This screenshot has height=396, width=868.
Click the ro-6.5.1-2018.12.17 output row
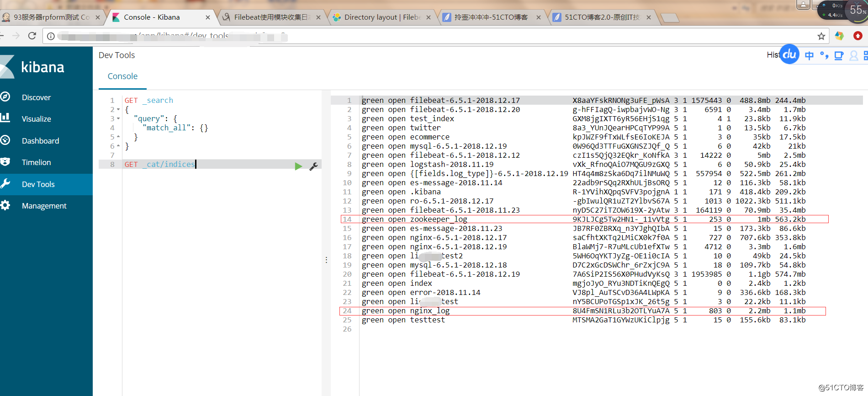pos(583,201)
